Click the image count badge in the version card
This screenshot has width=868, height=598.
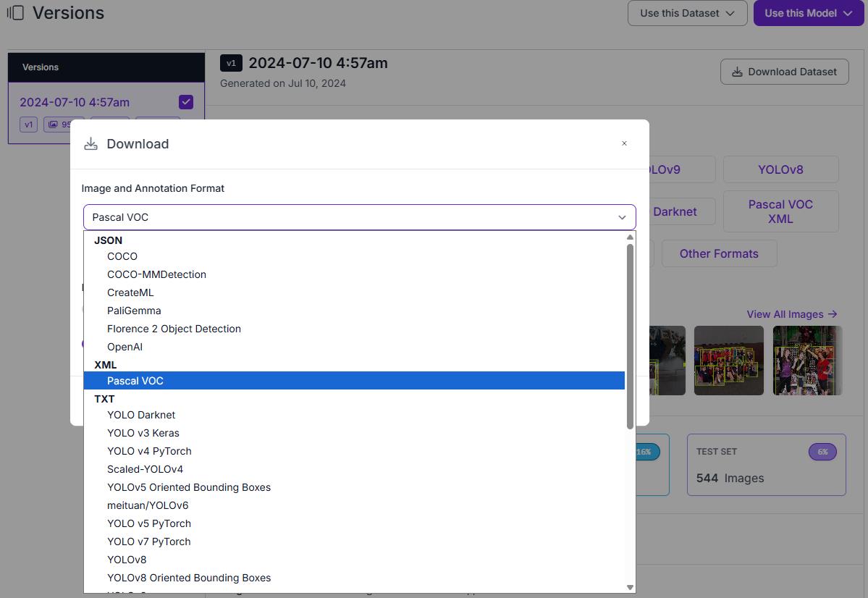point(63,125)
